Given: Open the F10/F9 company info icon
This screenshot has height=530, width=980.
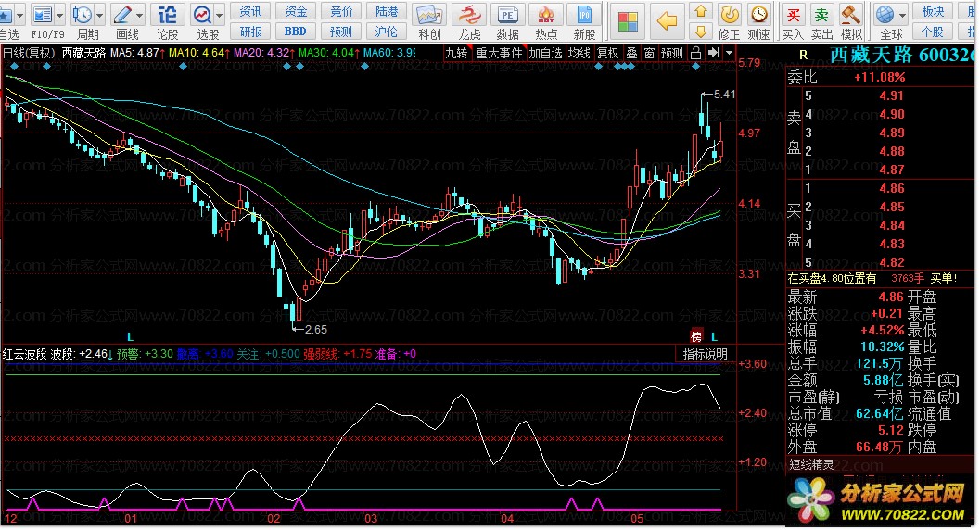Looking at the screenshot, I should 43,14.
